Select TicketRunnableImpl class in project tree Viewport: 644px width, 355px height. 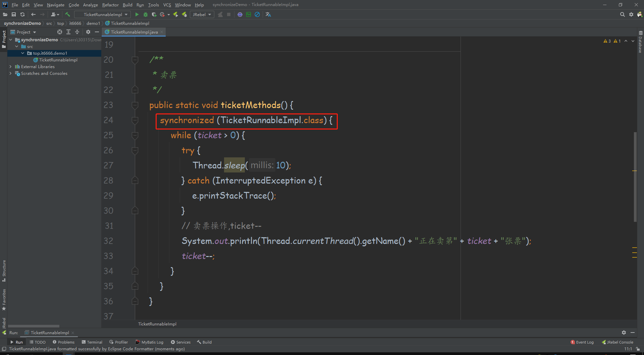58,60
